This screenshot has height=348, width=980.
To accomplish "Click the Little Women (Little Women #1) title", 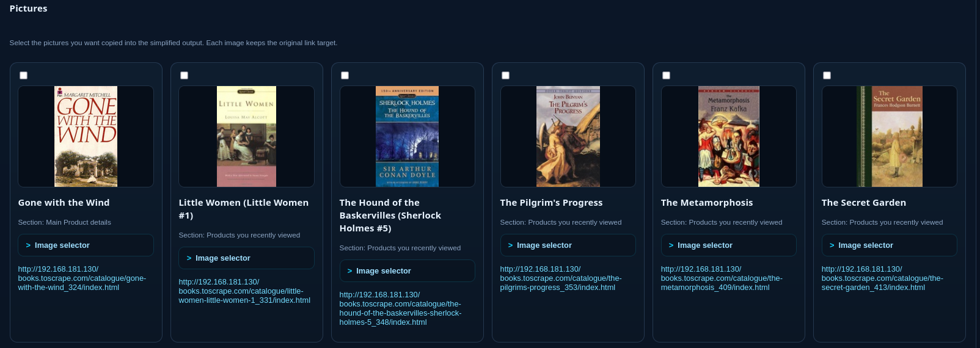I will pos(244,209).
